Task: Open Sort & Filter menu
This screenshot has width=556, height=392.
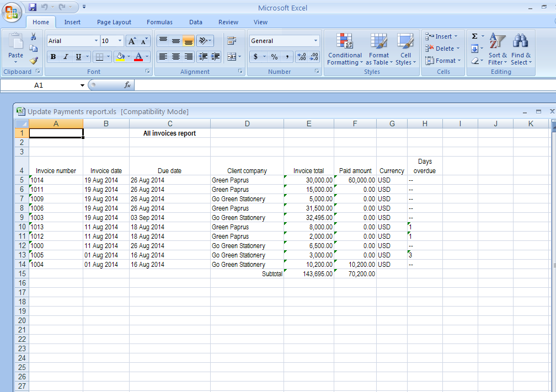Action: 498,49
